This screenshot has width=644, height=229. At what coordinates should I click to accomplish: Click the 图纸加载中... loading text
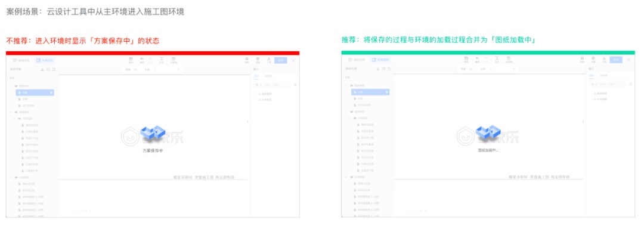[488, 151]
